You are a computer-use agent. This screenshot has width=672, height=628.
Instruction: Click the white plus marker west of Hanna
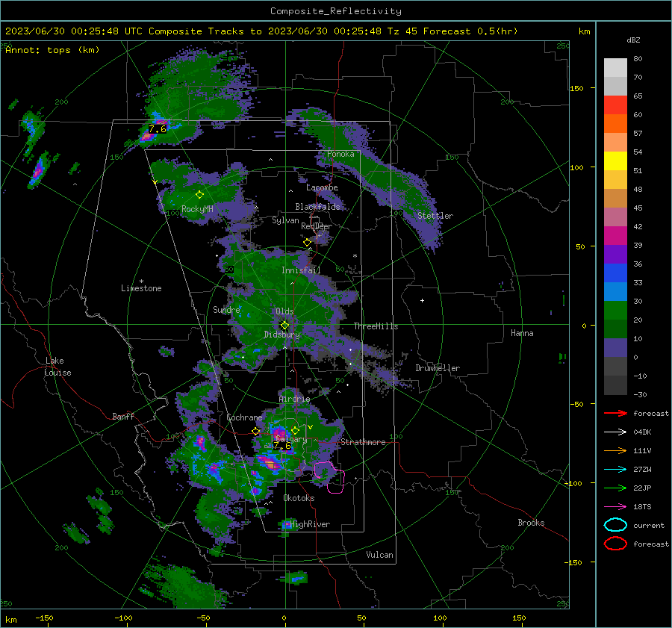tap(422, 300)
